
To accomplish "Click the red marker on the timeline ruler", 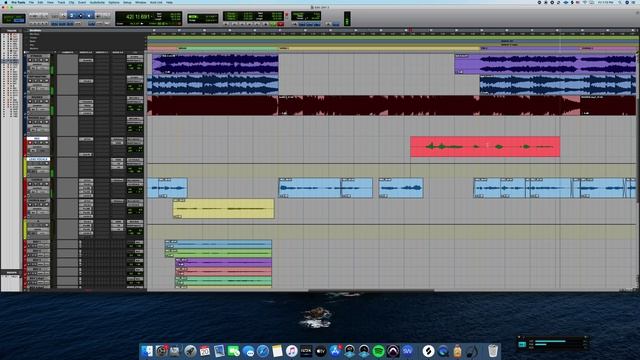I will 410,30.
